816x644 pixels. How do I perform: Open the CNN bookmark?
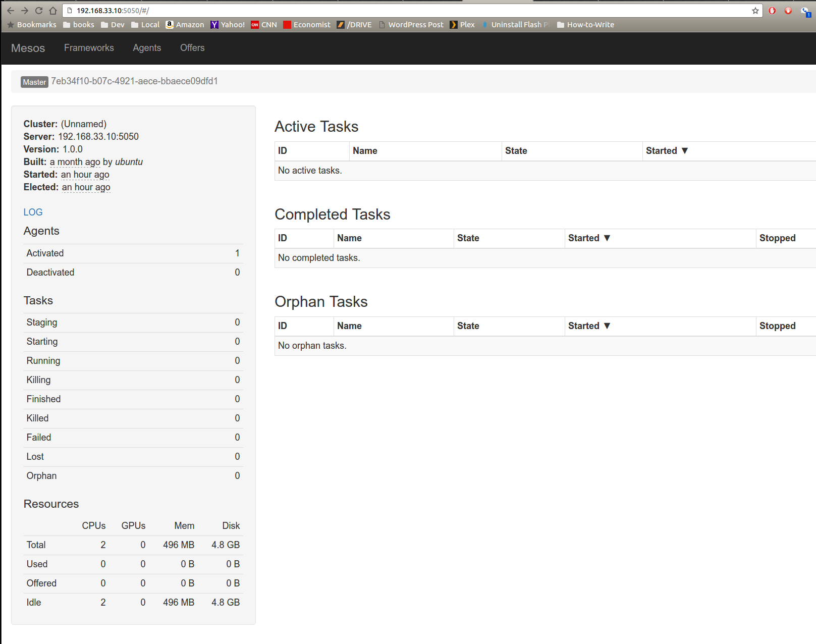click(264, 25)
